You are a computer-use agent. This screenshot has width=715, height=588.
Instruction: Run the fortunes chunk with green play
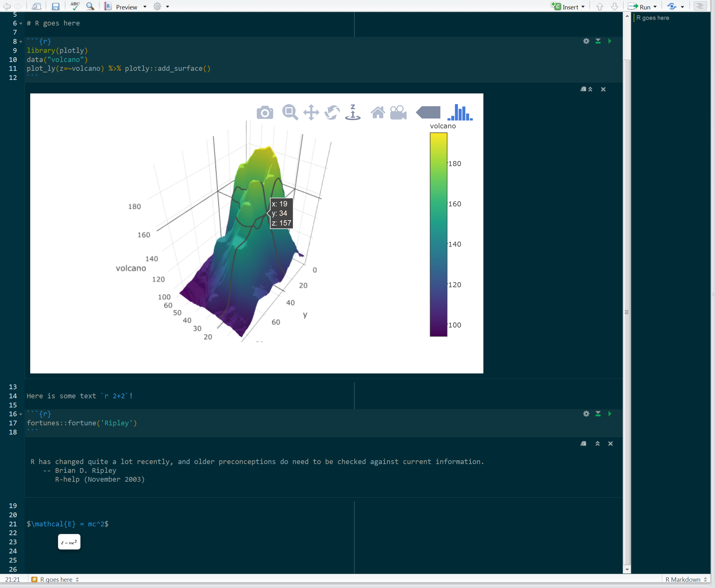[610, 414]
